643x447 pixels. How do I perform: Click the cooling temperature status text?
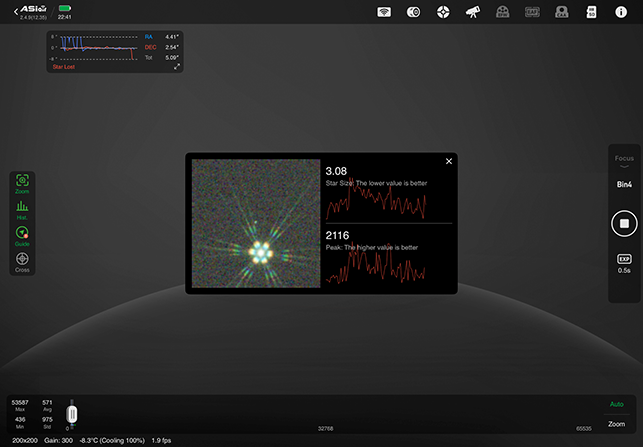[x=112, y=440]
